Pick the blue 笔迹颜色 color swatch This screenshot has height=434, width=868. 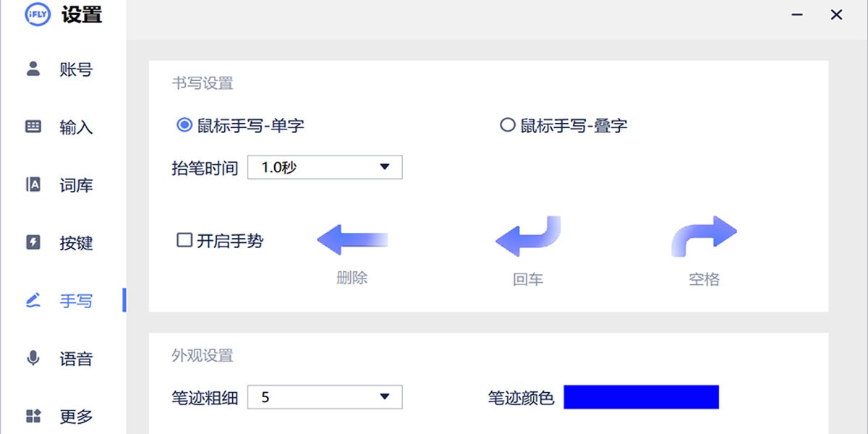pyautogui.click(x=641, y=397)
